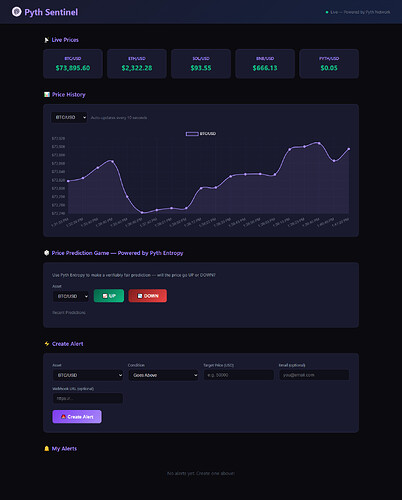Click the Auto-updates every 10 seconds text
The image size is (402, 500).
(x=119, y=118)
